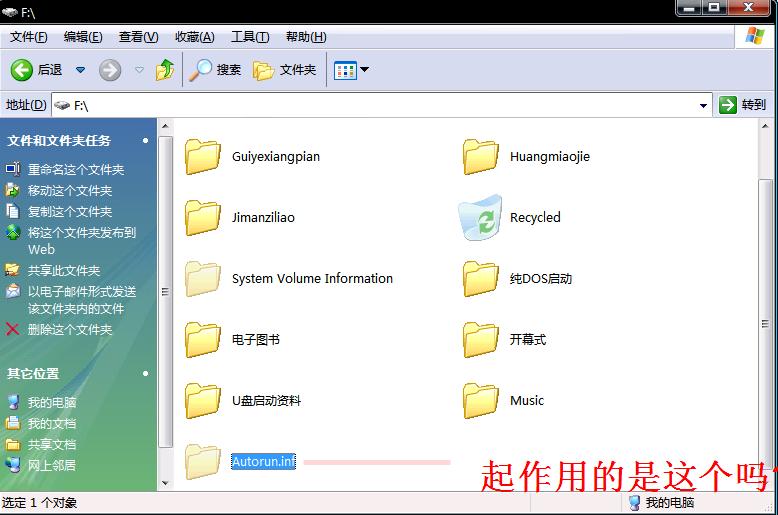Open the 工具(T) menu
The image size is (778, 515).
(250, 37)
